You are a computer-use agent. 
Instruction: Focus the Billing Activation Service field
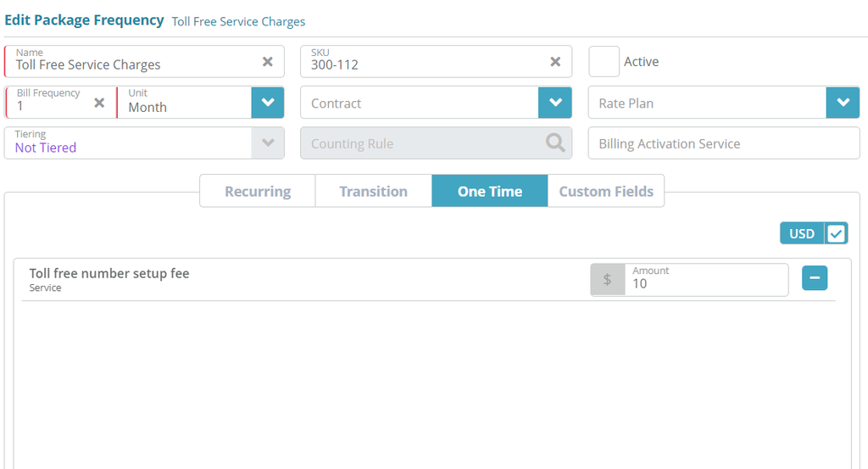(x=724, y=144)
